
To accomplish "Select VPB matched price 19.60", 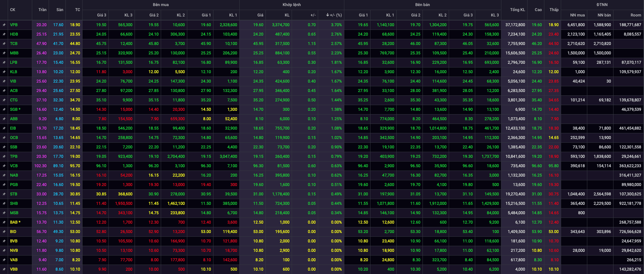I will click(258, 25).
